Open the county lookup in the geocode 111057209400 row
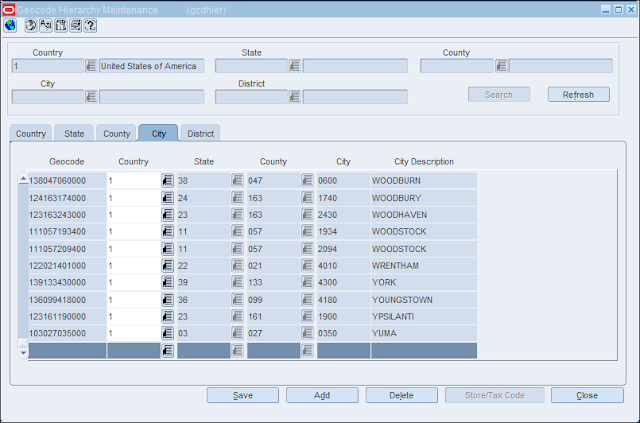This screenshot has width=640, height=423. pos(307,249)
